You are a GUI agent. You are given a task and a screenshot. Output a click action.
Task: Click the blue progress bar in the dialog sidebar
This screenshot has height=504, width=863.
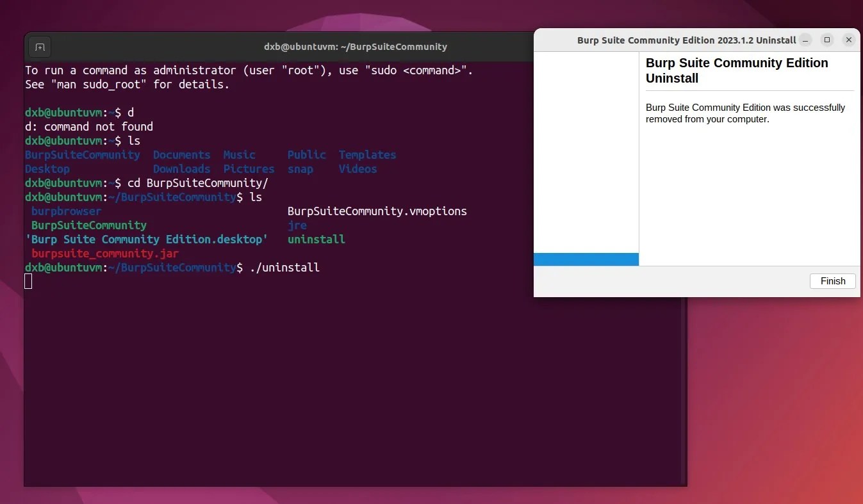(585, 259)
